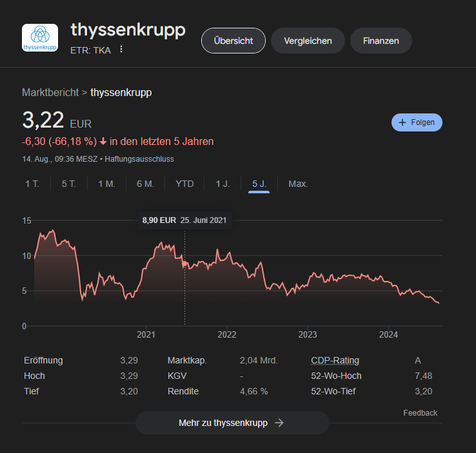Open the Marktbericht breadcrumb link
Screen dimensions: 476x453
(50, 93)
